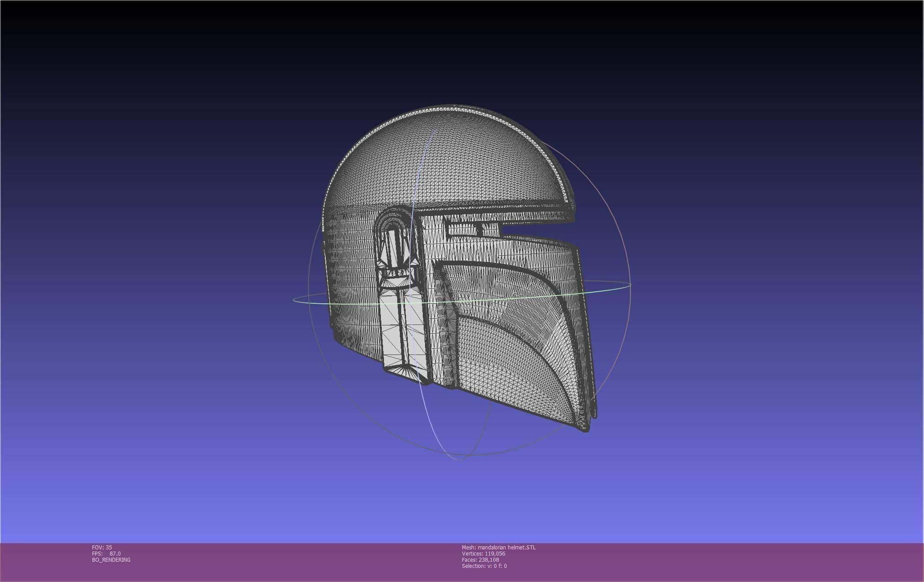
Task: Click the FPS 87.0 readout
Action: [106, 553]
